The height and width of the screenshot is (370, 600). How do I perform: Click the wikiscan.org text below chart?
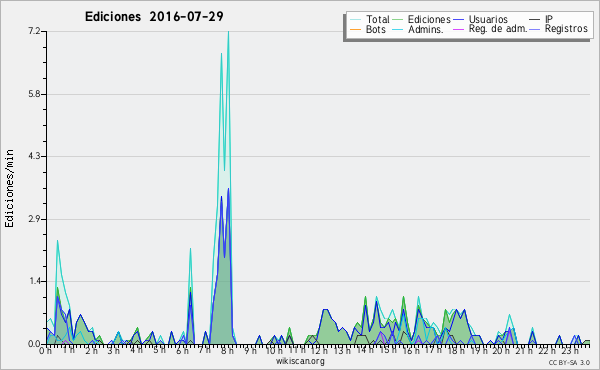click(x=300, y=361)
